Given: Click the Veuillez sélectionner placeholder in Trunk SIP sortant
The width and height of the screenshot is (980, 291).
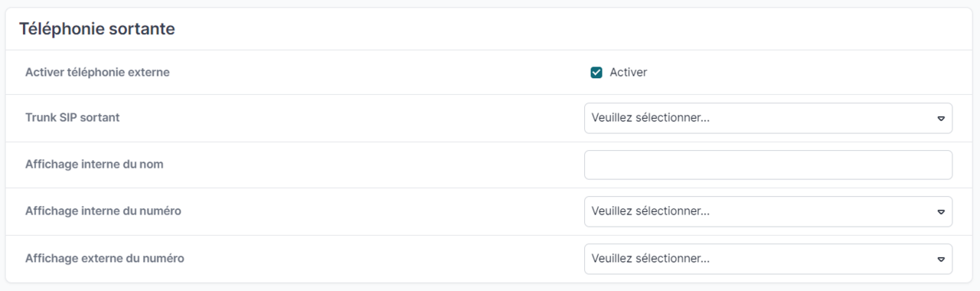Looking at the screenshot, I should 651,119.
